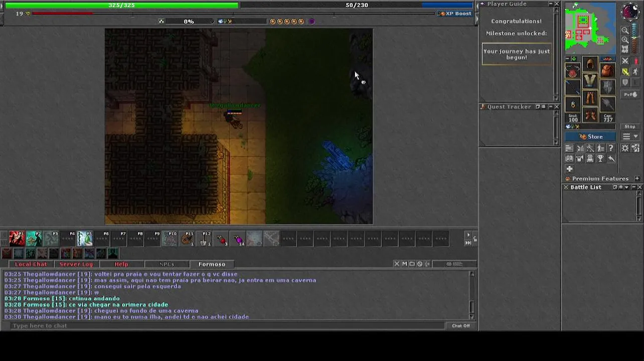Open the sidebar menu dropdown below Stop
This screenshot has height=361, width=644.
tap(630, 136)
